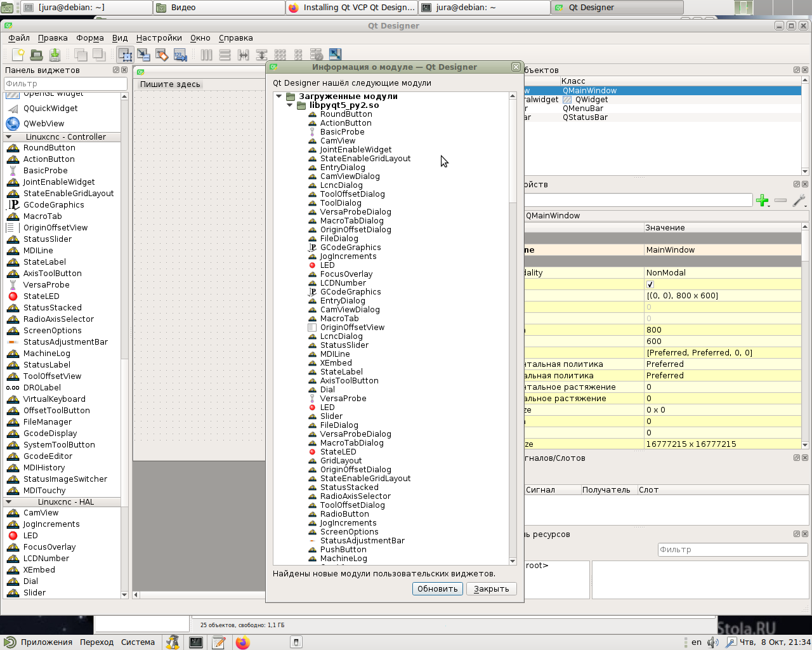Open the Форма menu
Viewport: 812px width, 650px height.
[x=90, y=38]
